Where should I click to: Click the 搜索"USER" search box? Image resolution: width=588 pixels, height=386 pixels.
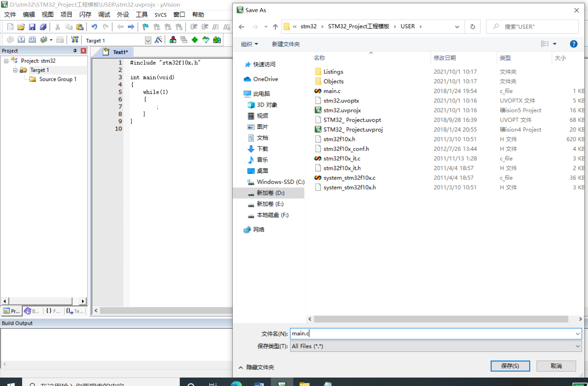532,26
